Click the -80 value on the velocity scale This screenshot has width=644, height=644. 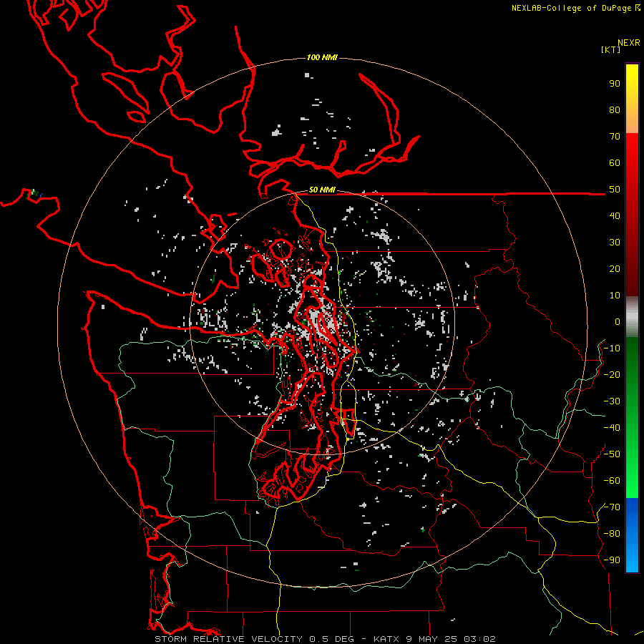coord(612,534)
